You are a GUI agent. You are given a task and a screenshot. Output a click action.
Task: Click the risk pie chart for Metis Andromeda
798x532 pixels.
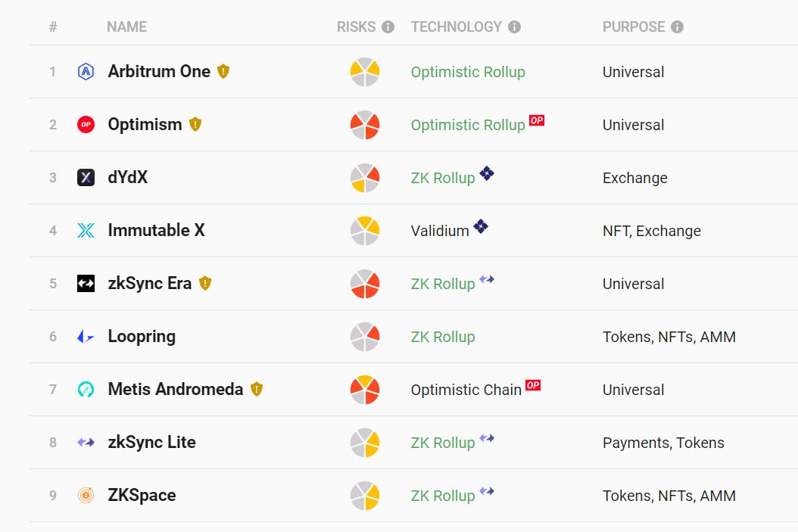(x=365, y=390)
